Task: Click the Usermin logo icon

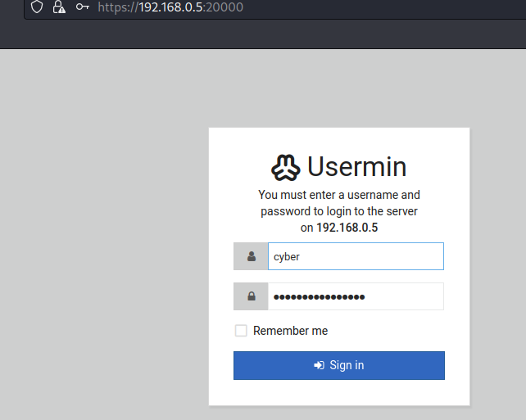Action: tap(285, 168)
